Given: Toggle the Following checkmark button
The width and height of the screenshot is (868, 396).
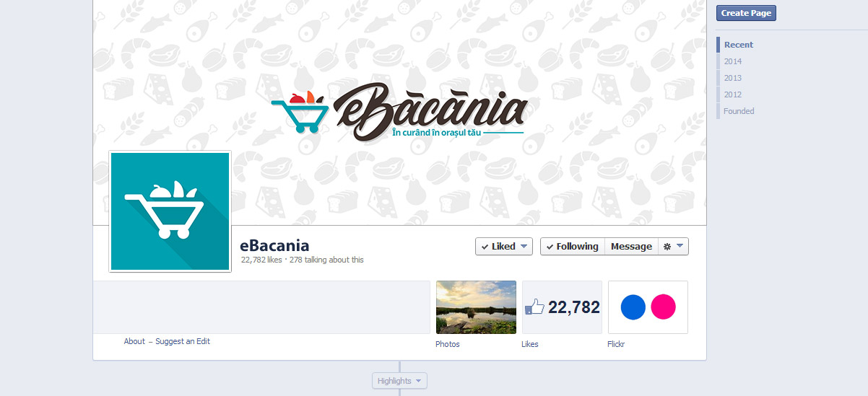Looking at the screenshot, I should tap(573, 246).
